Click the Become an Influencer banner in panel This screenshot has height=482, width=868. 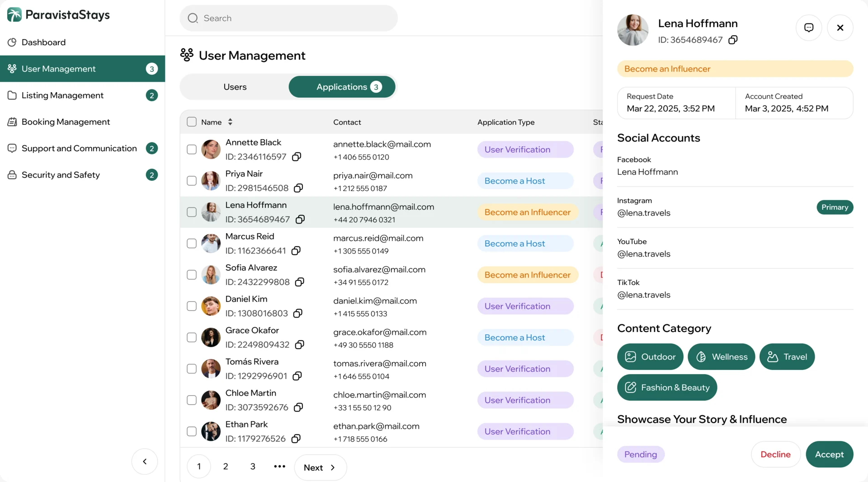(735, 69)
